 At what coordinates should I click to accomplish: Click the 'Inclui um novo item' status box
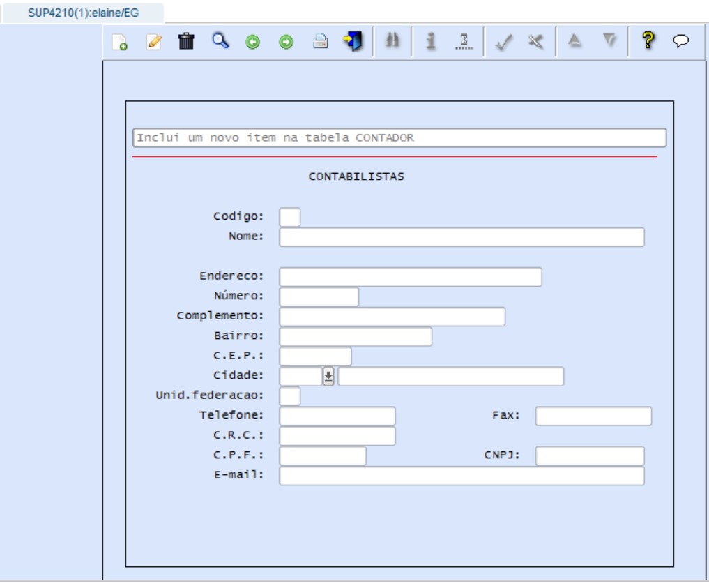point(399,137)
